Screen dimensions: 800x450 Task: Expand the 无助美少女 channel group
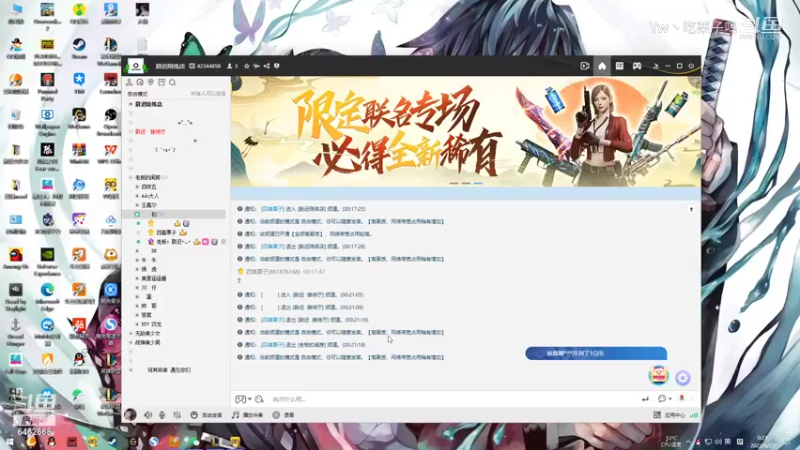click(x=131, y=333)
